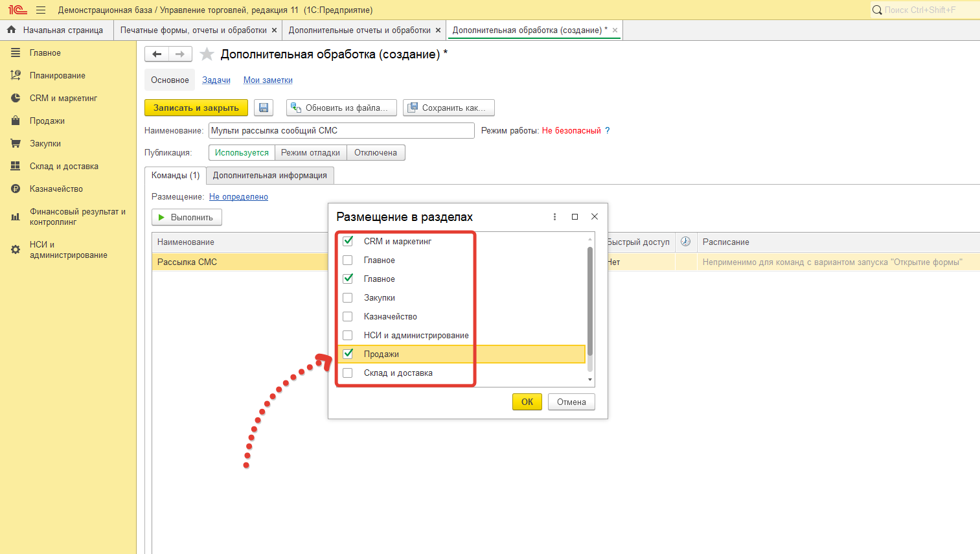Click the question mark help icon
980x554 pixels.
[x=607, y=130]
